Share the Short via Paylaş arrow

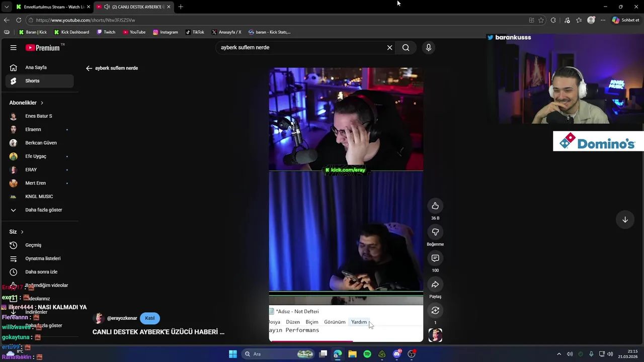[x=435, y=284]
